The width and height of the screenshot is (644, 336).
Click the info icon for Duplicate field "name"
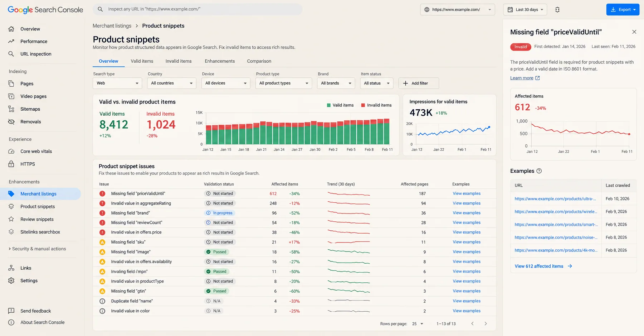coord(102,301)
